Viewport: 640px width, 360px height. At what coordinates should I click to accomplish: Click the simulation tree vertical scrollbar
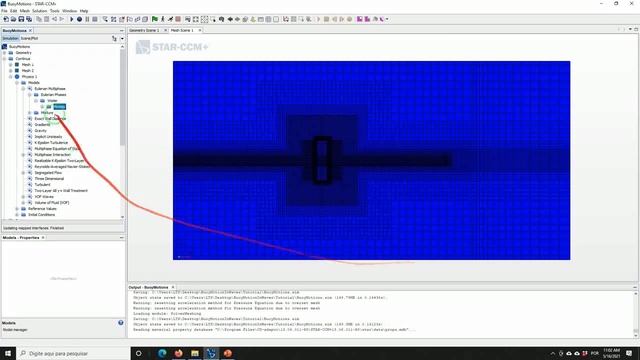(x=122, y=98)
